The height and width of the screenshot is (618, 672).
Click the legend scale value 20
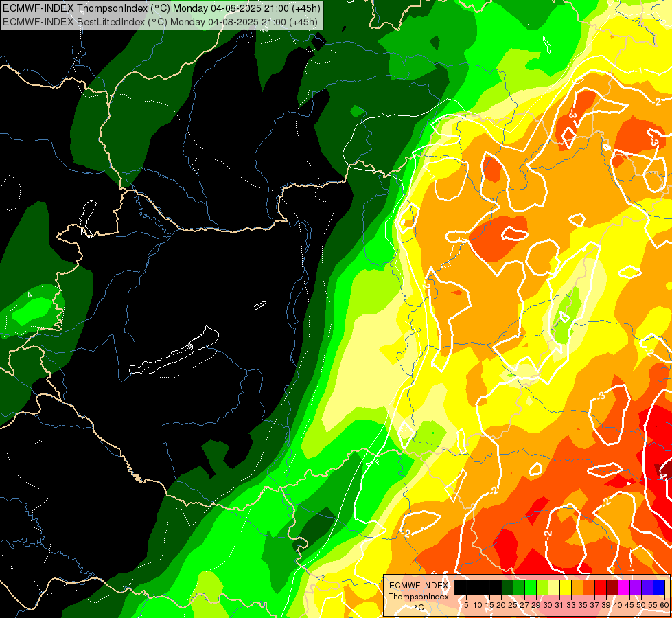pos(501,605)
